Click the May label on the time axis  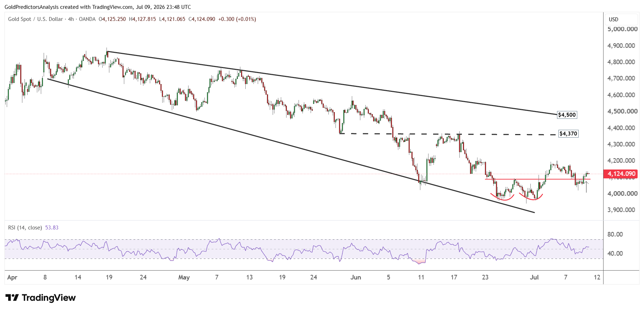184,277
